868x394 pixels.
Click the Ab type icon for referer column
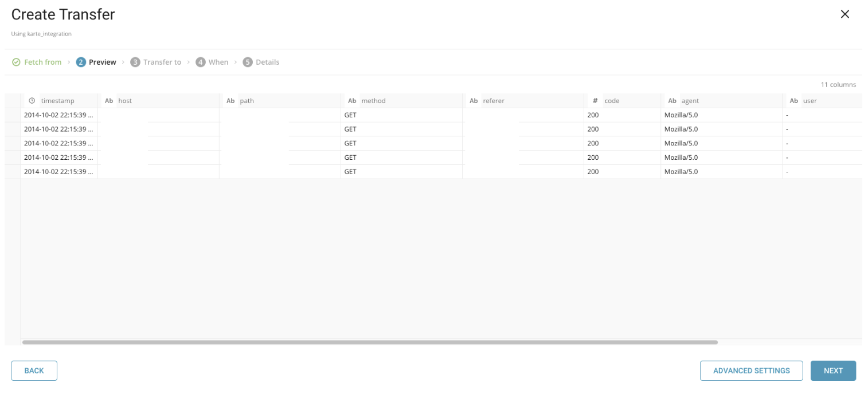tap(474, 101)
